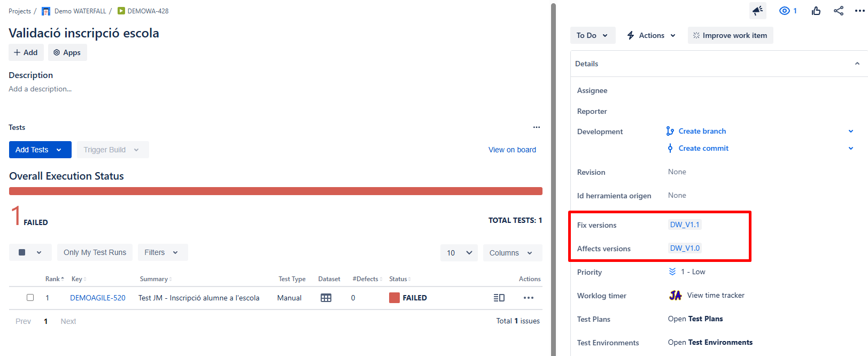Open Dataset grid icon for DEMOAGILE-520

326,298
